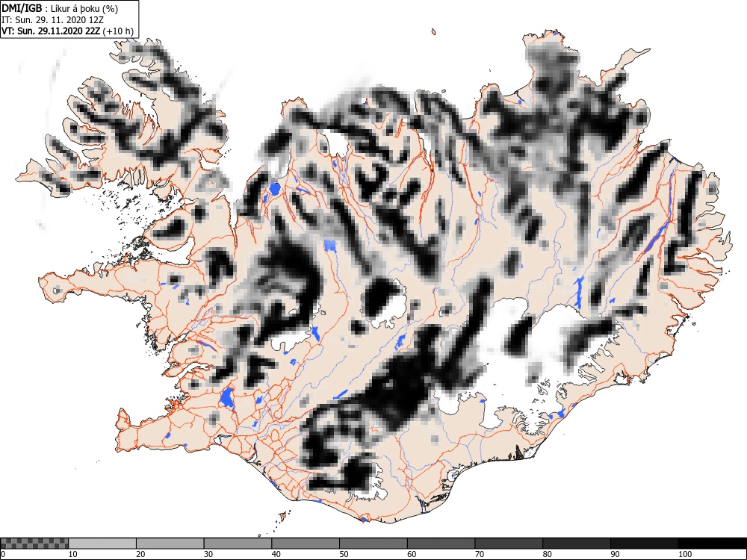Select the 80-90 legend swatch
747x560 pixels.
point(577,544)
